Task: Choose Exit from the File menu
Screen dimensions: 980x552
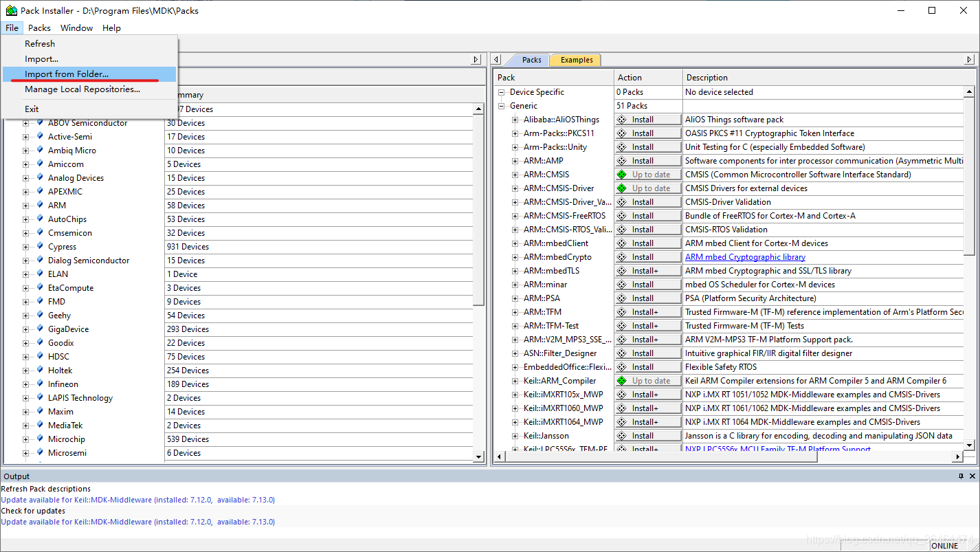Action: click(x=89, y=109)
